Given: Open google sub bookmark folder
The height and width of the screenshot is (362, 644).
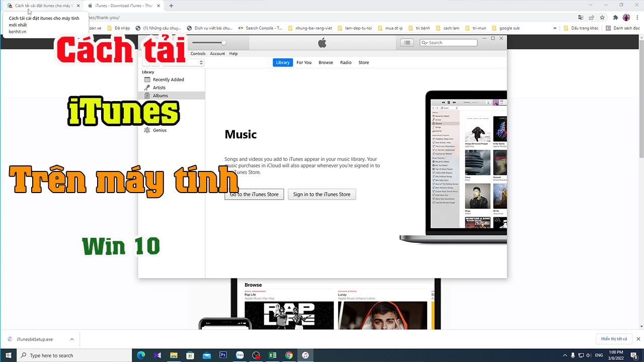Looking at the screenshot, I should [506, 28].
